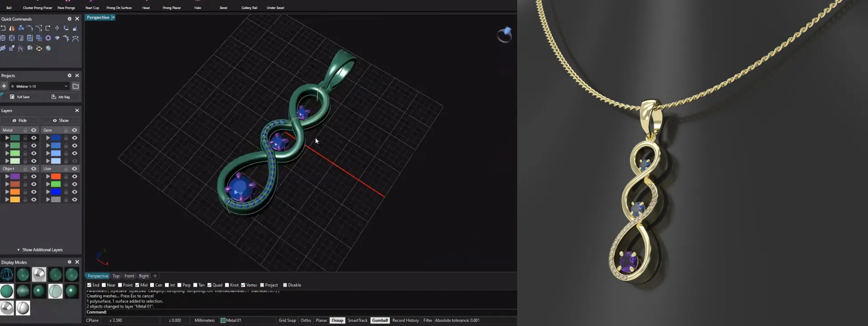Expand the dark green Metal layer row
This screenshot has height=326, width=868.
click(7, 138)
